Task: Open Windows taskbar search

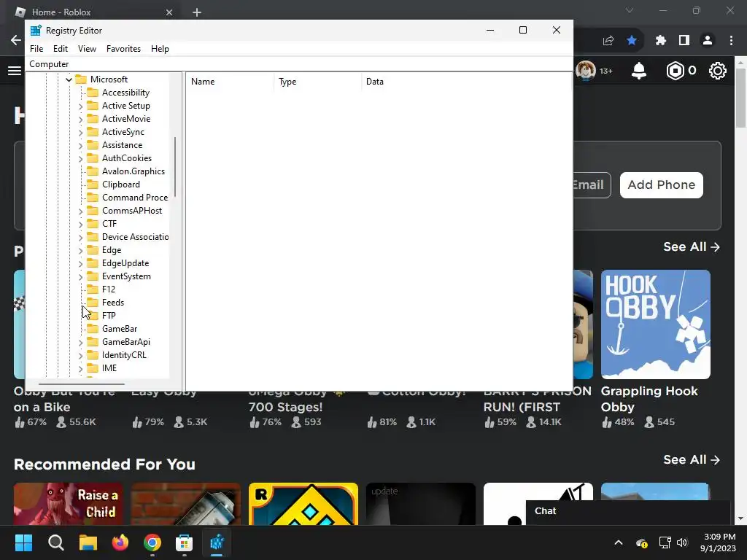Action: [55, 542]
